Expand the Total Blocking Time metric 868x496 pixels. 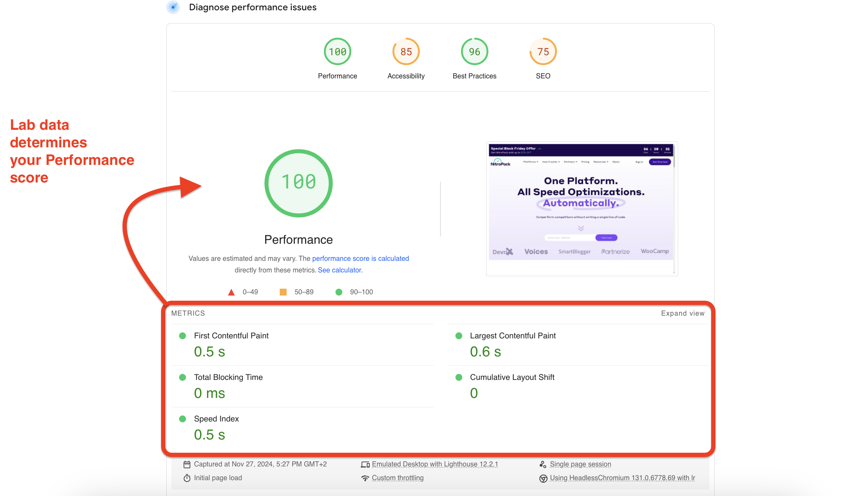point(302,386)
